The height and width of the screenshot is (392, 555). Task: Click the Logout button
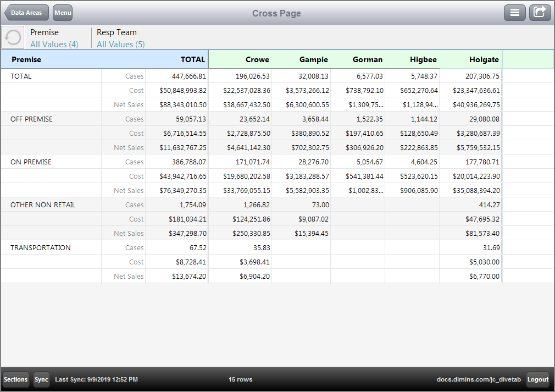pyautogui.click(x=537, y=379)
